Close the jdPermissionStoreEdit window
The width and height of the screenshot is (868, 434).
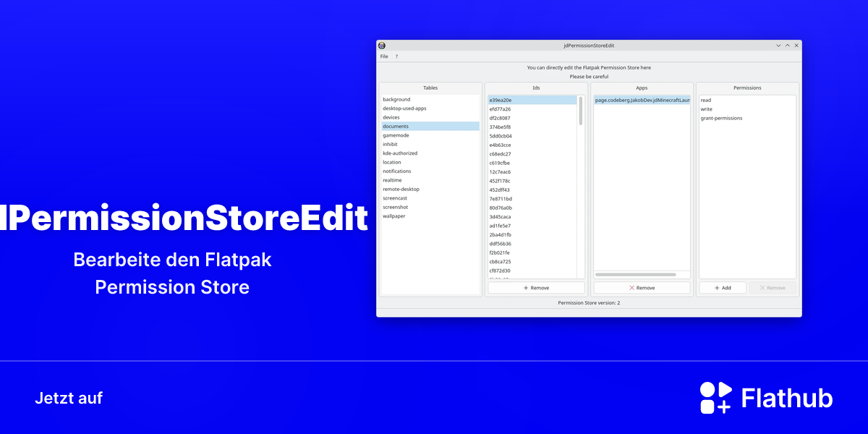tap(796, 46)
